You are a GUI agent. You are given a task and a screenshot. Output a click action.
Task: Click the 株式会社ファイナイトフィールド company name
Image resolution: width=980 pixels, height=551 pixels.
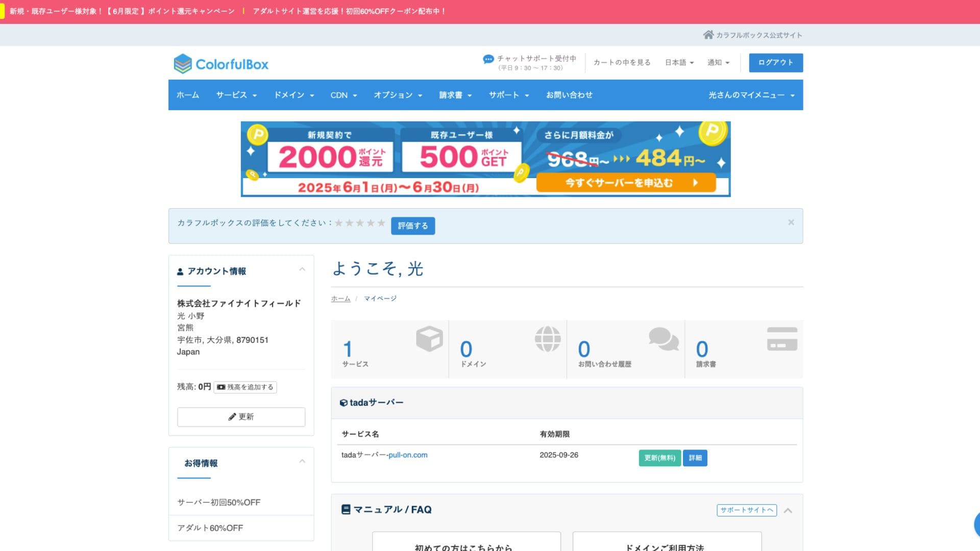pos(239,304)
